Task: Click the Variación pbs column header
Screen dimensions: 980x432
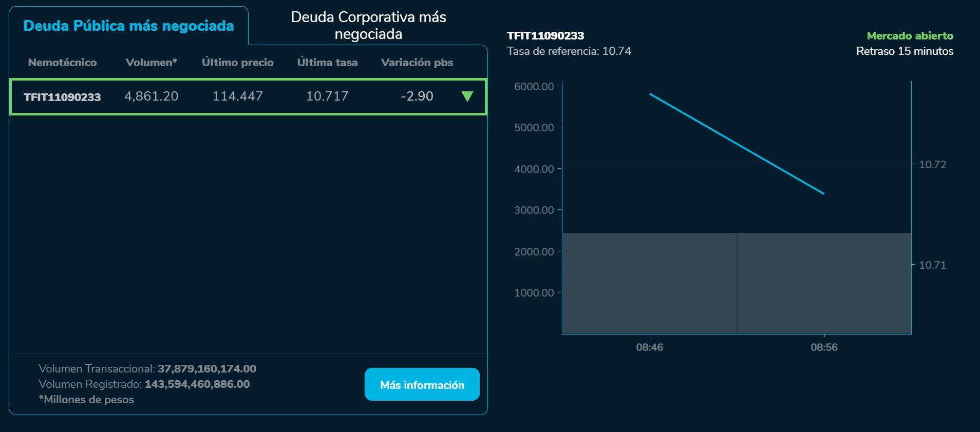Action: 417,63
